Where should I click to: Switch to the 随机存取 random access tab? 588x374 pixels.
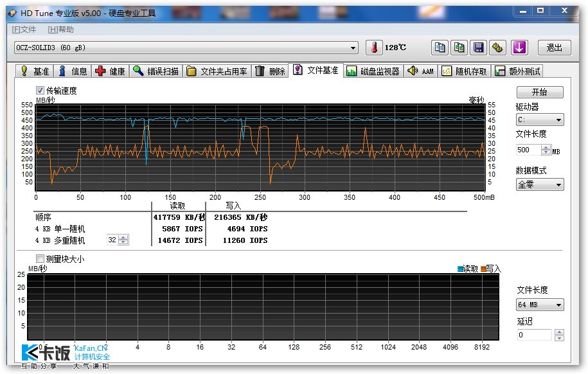point(464,71)
